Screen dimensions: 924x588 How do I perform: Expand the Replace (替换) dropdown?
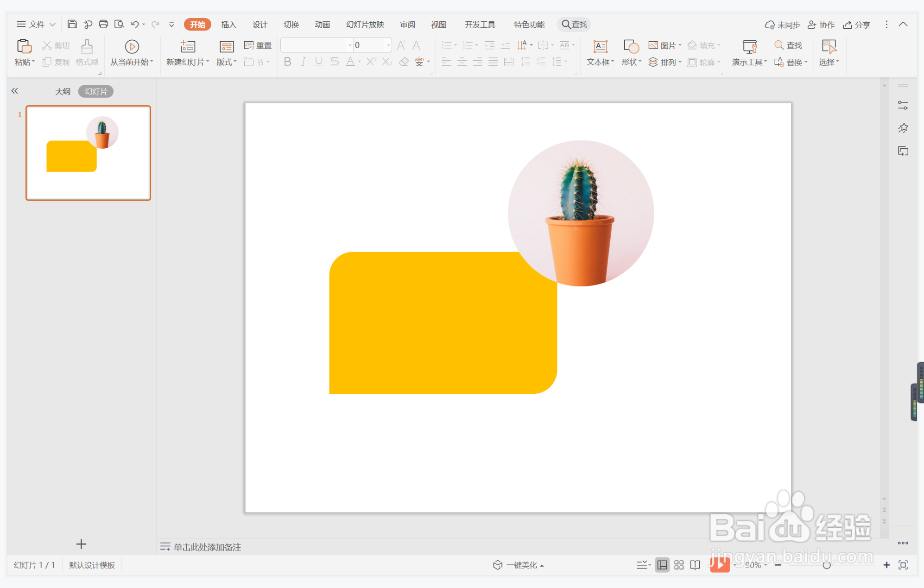(806, 62)
